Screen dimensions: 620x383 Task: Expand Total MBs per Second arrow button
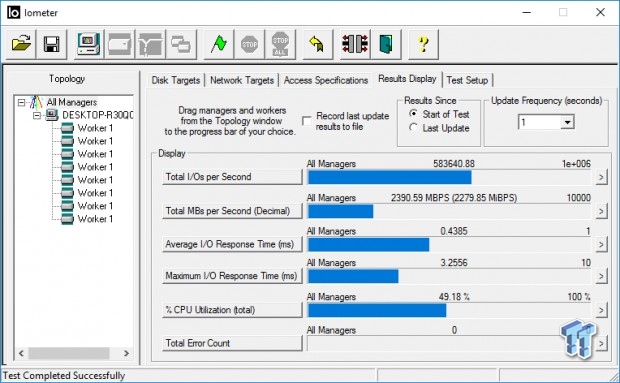click(601, 211)
